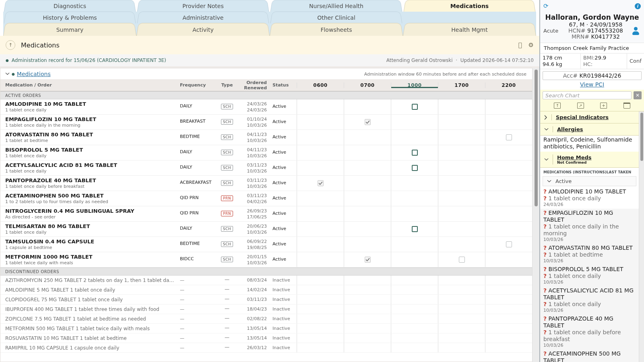
Task: Collapse the Medications section chevron
Action: (x=7, y=74)
